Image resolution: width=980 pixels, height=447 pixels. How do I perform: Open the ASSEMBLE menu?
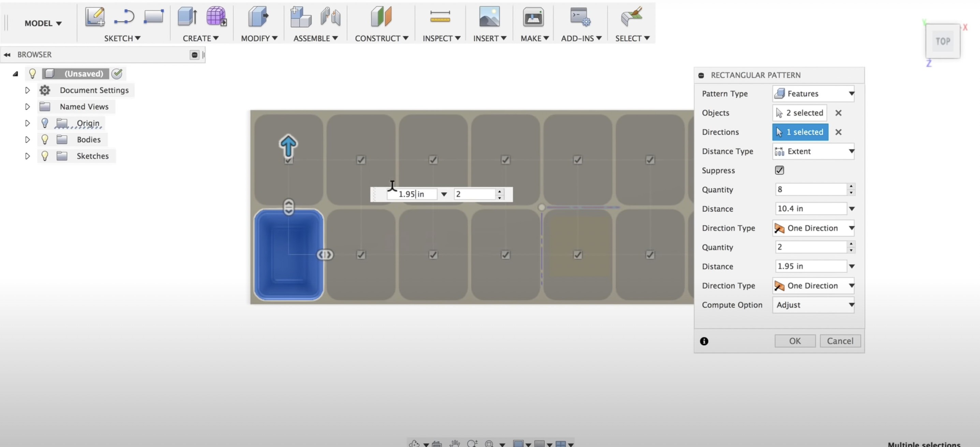[x=315, y=38]
